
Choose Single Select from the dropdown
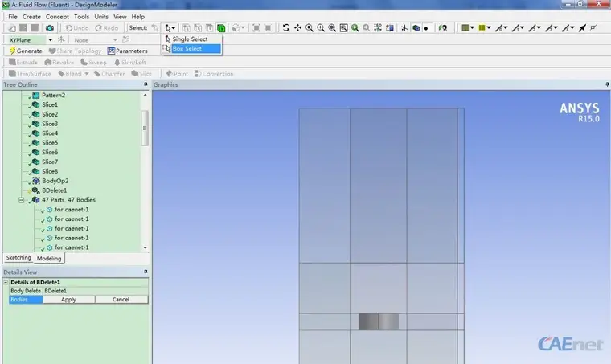pos(192,39)
